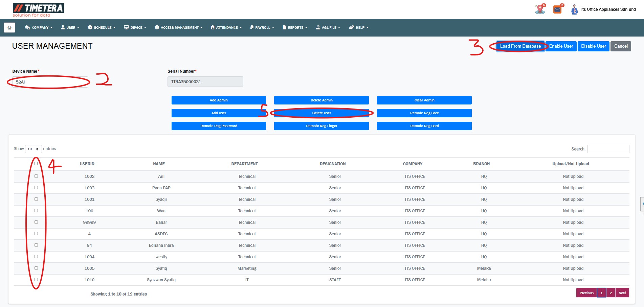Sort by Upload/Not Upload column header
Screen dimensions: 644x307
point(571,164)
